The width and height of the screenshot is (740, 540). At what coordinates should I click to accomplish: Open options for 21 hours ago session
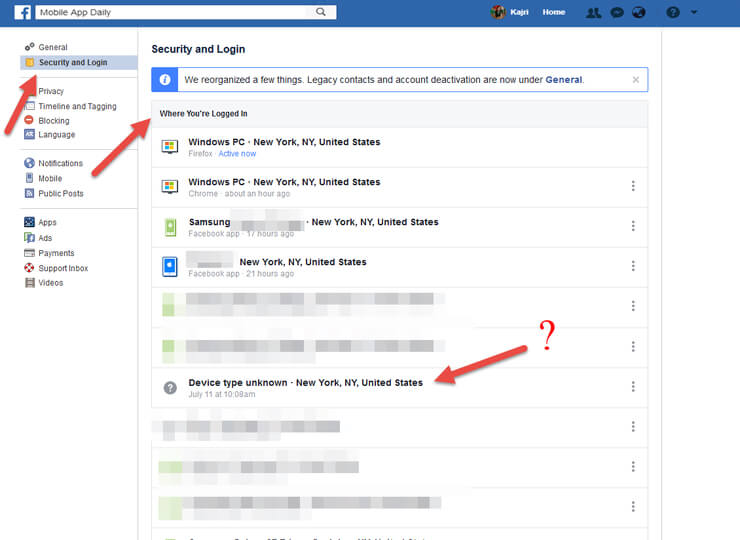tap(633, 266)
